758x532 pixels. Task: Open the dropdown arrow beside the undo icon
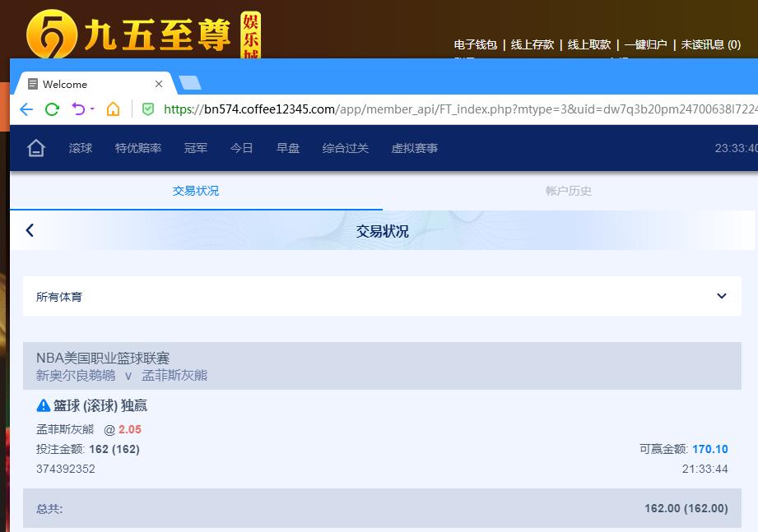92,109
